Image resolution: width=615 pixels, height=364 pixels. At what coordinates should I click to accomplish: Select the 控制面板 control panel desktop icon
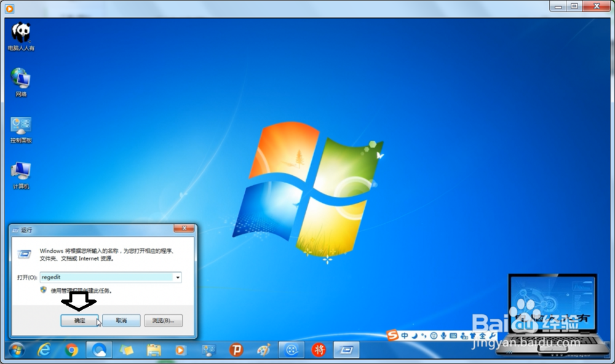tap(21, 130)
